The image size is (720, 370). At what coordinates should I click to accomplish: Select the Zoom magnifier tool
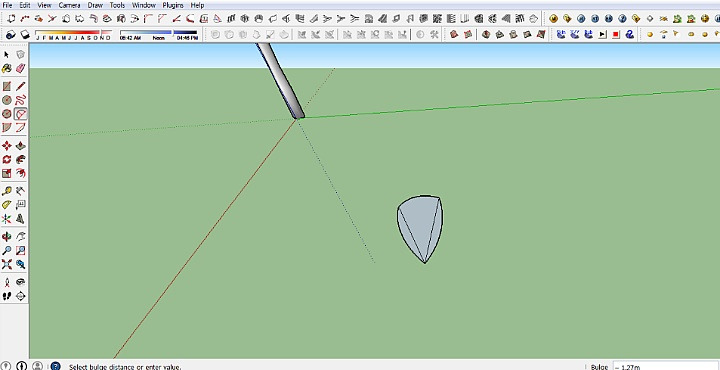tap(6, 250)
